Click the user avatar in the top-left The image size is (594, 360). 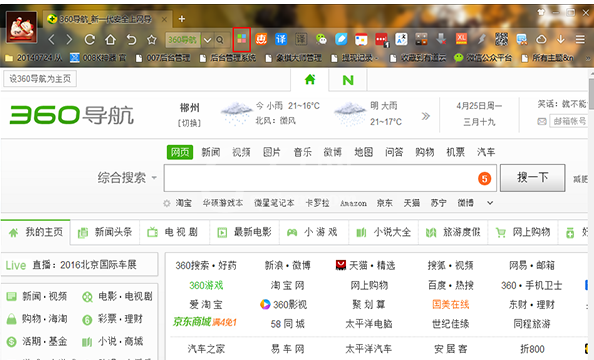click(x=22, y=27)
